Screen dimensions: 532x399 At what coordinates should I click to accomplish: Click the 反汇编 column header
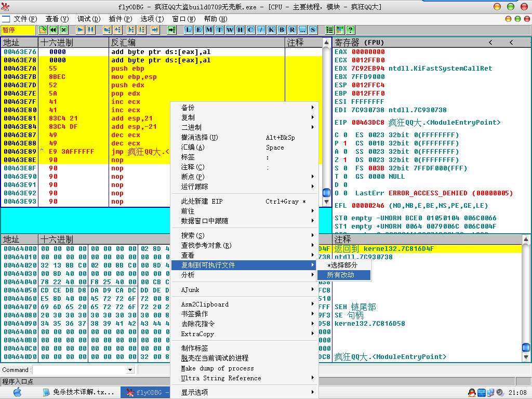(197, 43)
